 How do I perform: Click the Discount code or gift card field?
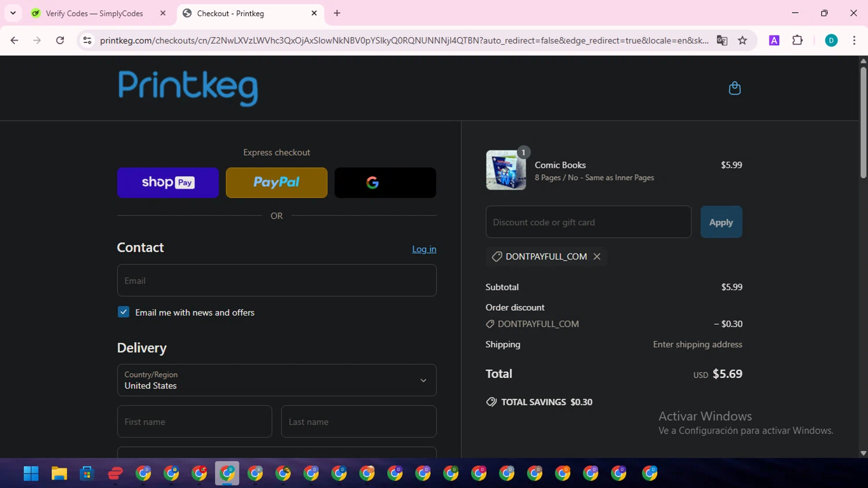tap(589, 222)
